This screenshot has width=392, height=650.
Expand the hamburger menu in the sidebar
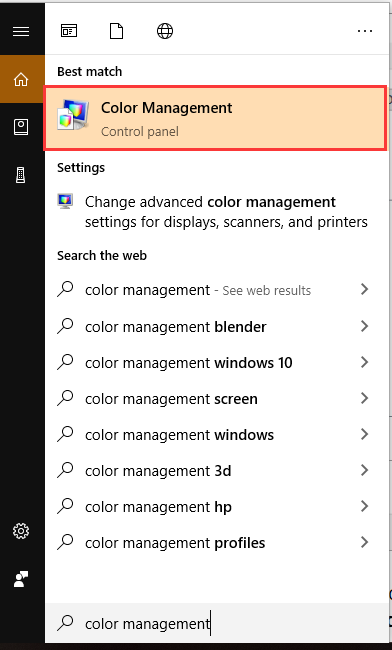[21, 31]
